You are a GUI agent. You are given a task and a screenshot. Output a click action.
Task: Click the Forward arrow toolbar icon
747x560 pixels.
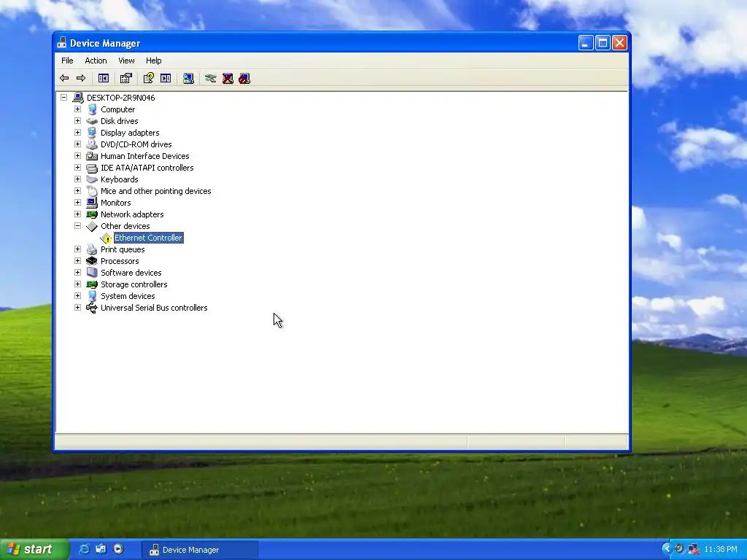click(x=81, y=78)
